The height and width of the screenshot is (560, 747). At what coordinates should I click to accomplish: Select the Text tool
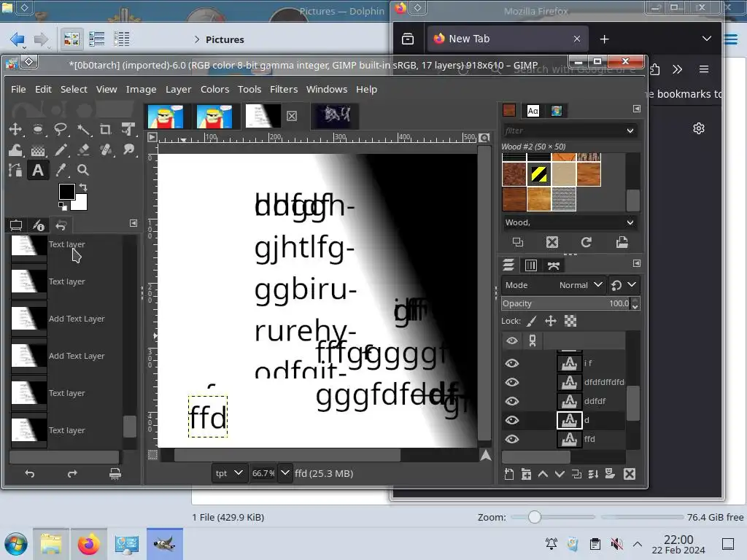coord(38,170)
